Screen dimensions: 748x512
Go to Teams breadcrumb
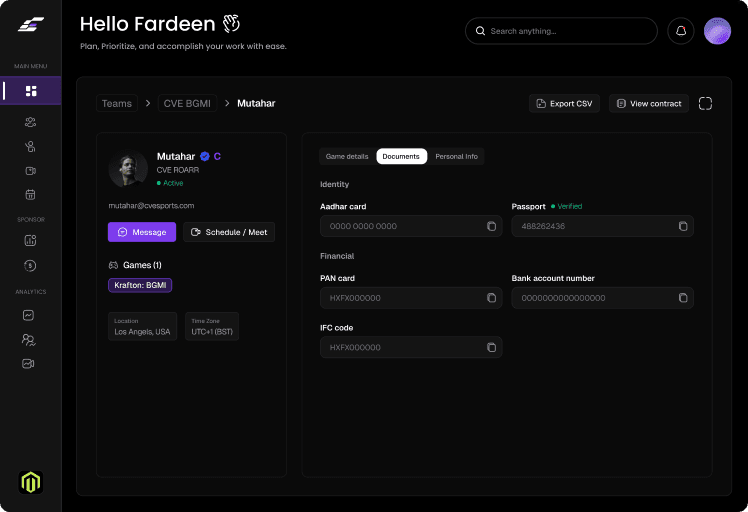(117, 104)
